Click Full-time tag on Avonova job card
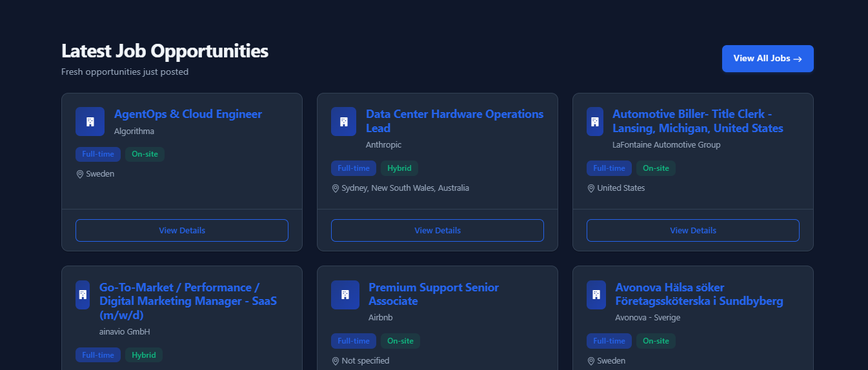The height and width of the screenshot is (370, 868). (609, 341)
